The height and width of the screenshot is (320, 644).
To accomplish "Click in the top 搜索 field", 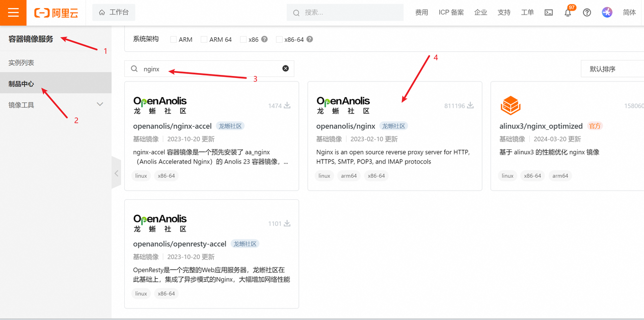I will [x=345, y=13].
